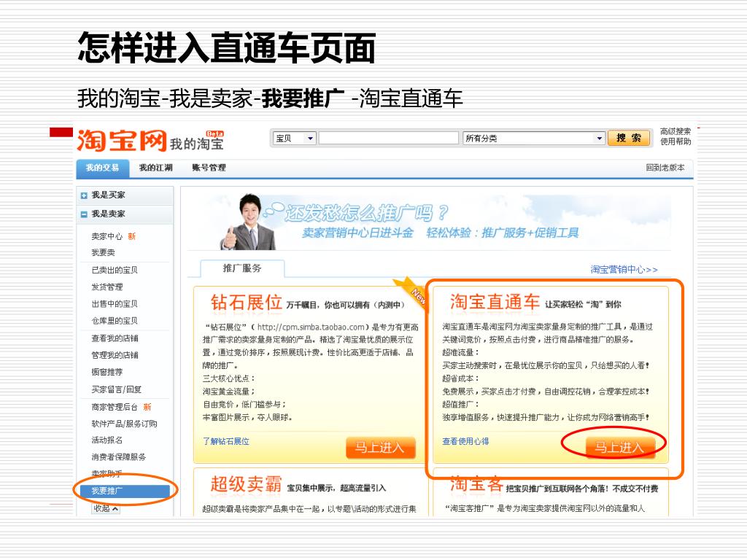This screenshot has height=560, width=747.
Task: Open 淘宝营销中心>> link
Action: pos(624,270)
